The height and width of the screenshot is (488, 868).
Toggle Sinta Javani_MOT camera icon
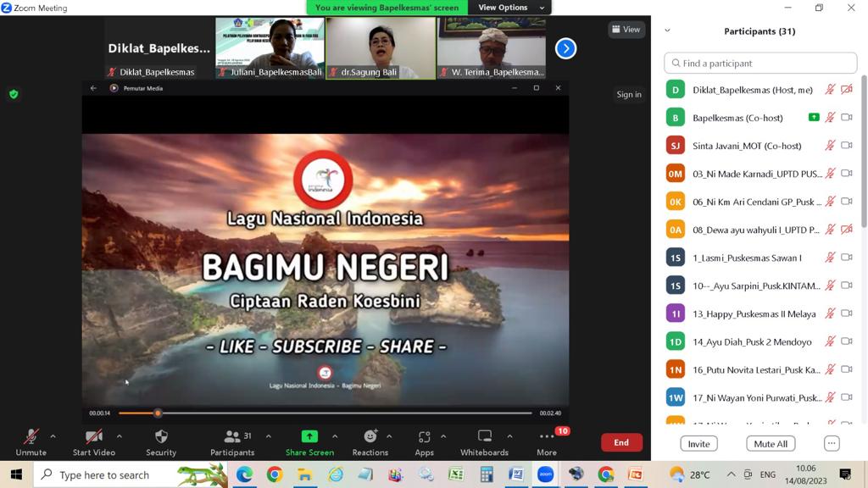[x=847, y=146]
